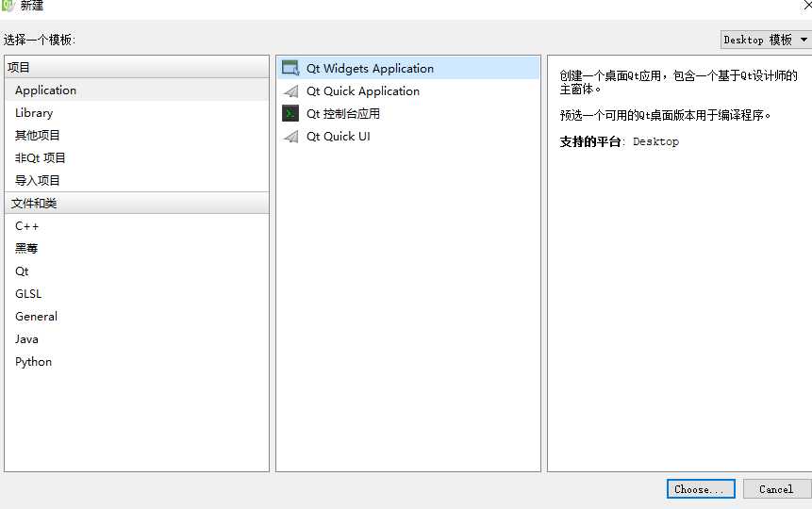The height and width of the screenshot is (509, 812).
Task: Select C++ under 文件和类
Action: click(137, 226)
